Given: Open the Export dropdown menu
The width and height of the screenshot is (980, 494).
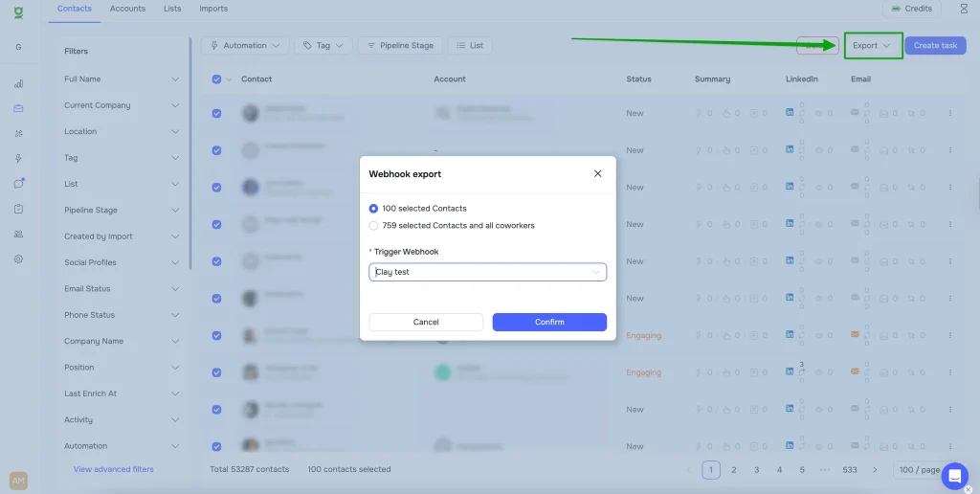Looking at the screenshot, I should 873,46.
